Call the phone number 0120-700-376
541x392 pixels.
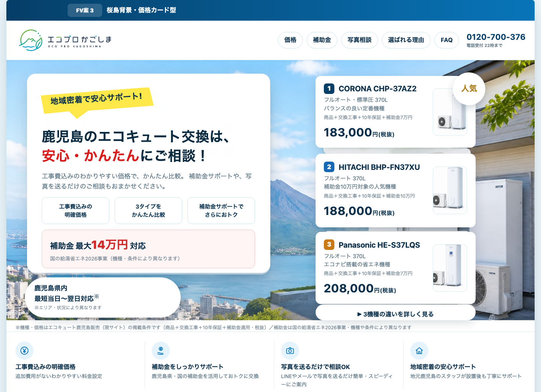click(496, 37)
